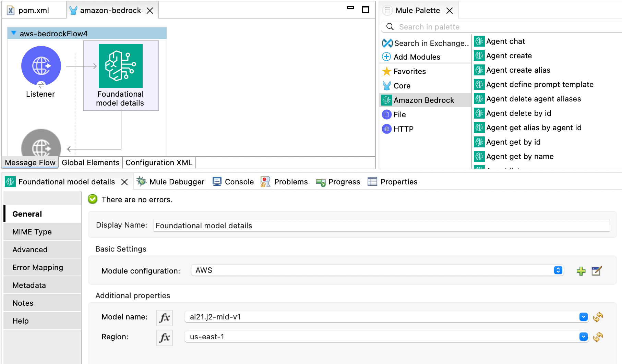
Task: Select the Metadata settings section
Action: 43,285
